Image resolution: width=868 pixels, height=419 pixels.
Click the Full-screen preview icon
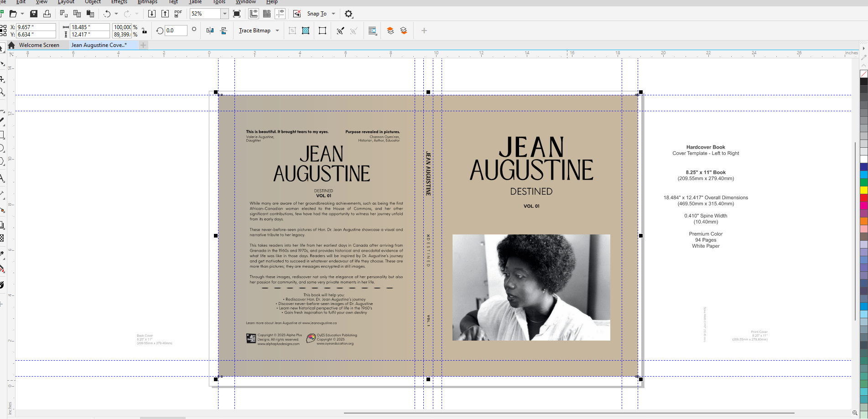(237, 14)
